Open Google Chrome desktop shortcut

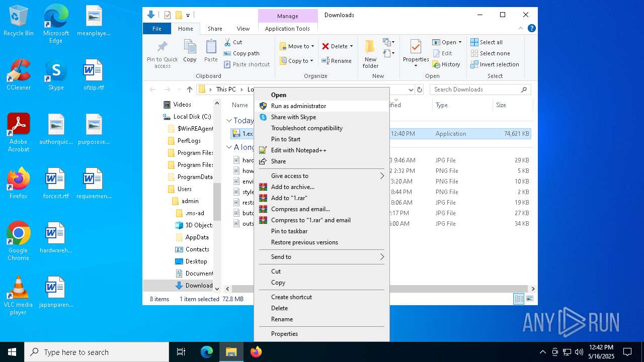19,241
